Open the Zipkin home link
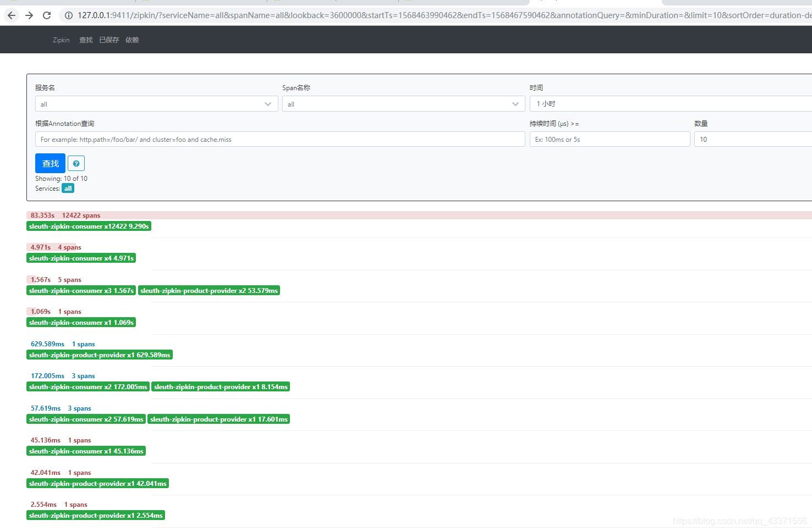The width and height of the screenshot is (812, 531). tap(61, 40)
